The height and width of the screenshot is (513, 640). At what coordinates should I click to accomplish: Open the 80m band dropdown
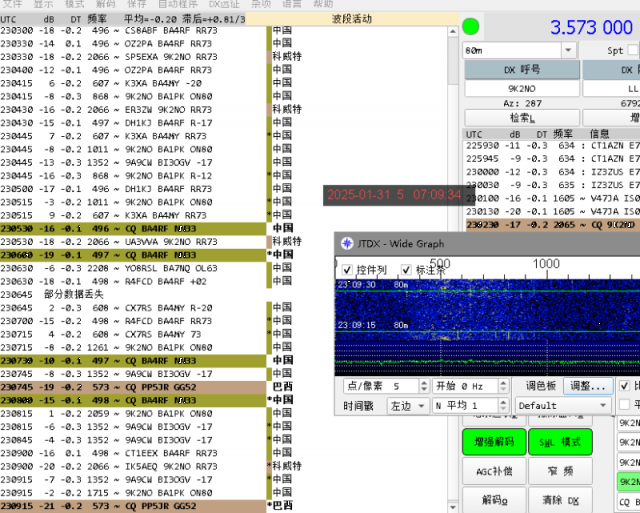[568, 50]
